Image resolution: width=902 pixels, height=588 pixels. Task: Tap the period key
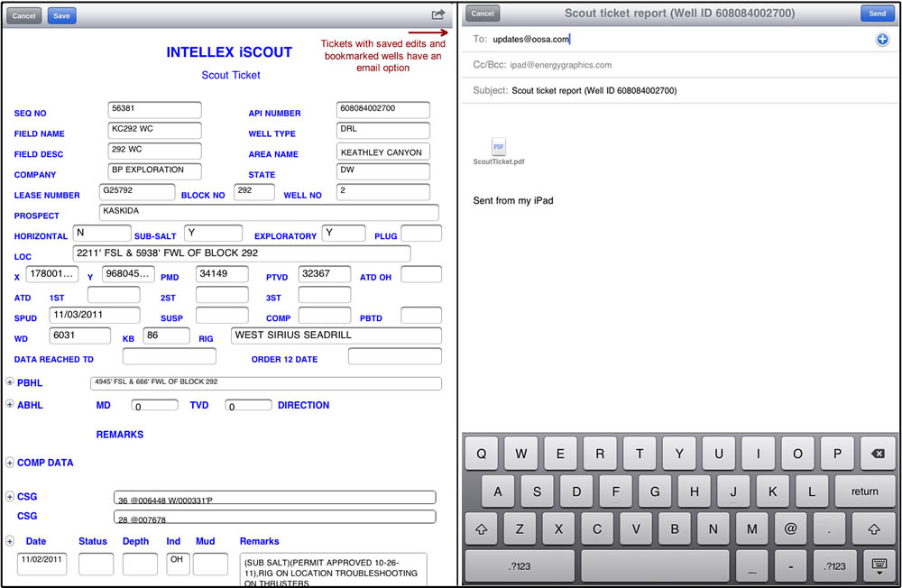click(x=829, y=529)
